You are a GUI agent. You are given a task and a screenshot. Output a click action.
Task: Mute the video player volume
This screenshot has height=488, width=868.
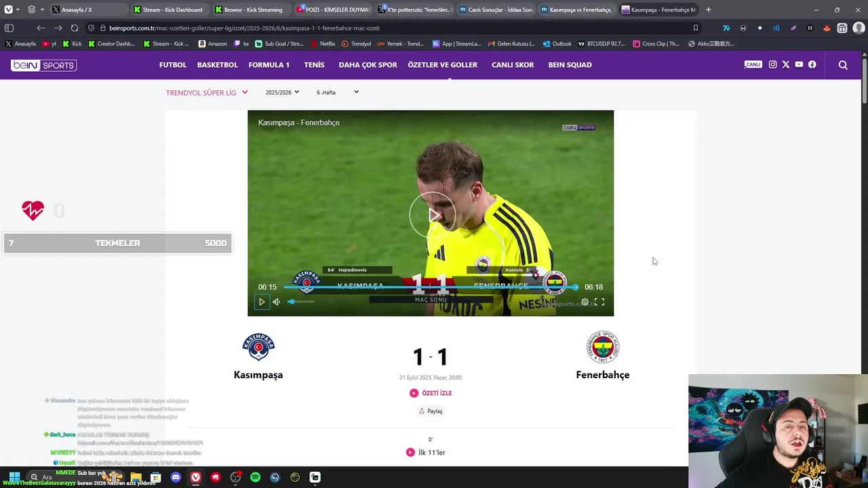276,302
